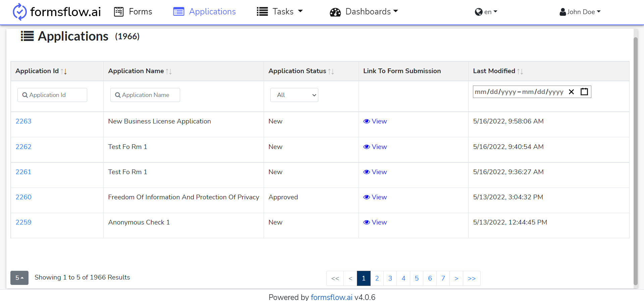Screen dimensions: 644x301
Task: Open the date range calendar icon
Action: coord(584,92)
